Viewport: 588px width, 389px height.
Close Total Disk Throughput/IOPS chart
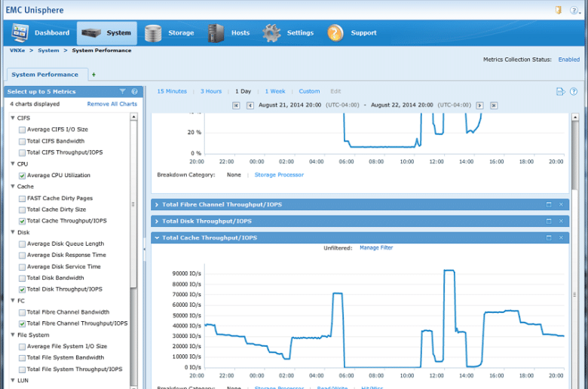[561, 221]
